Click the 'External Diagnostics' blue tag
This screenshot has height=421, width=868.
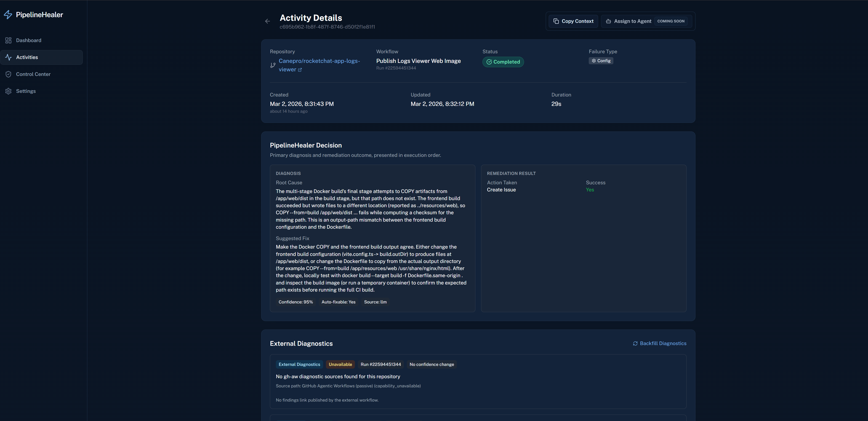299,364
